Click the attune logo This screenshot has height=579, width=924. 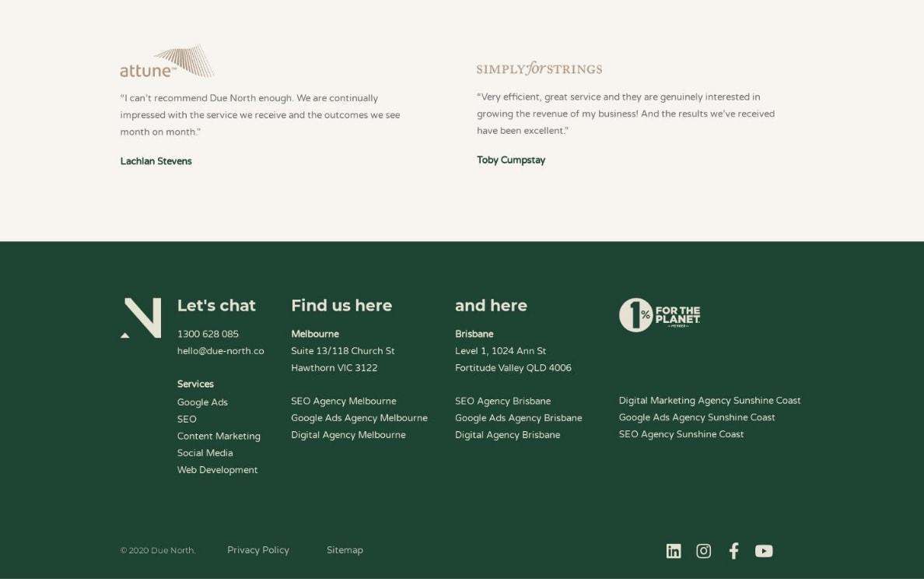(x=166, y=61)
